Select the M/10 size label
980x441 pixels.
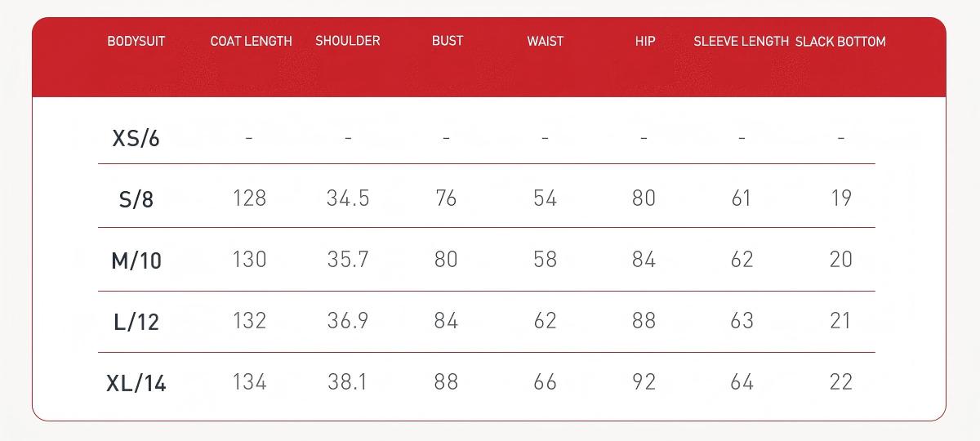(x=136, y=261)
